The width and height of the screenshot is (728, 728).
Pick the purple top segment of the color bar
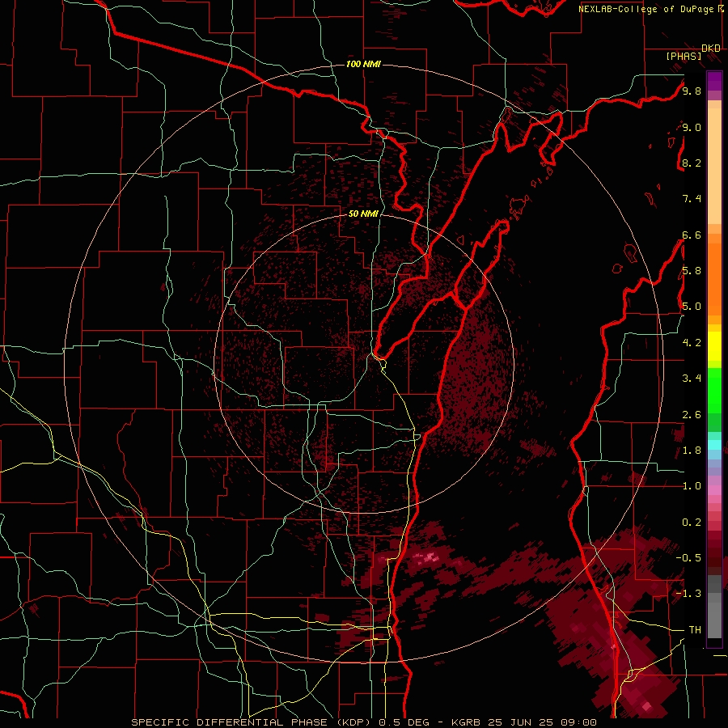[714, 81]
